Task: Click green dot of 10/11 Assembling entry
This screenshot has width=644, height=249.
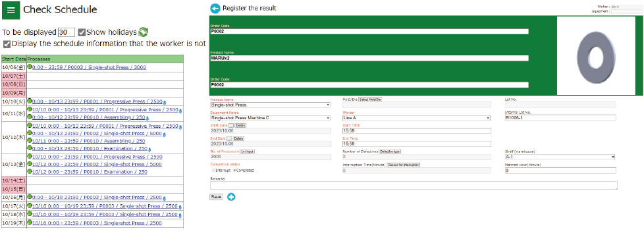Action: 30,117
